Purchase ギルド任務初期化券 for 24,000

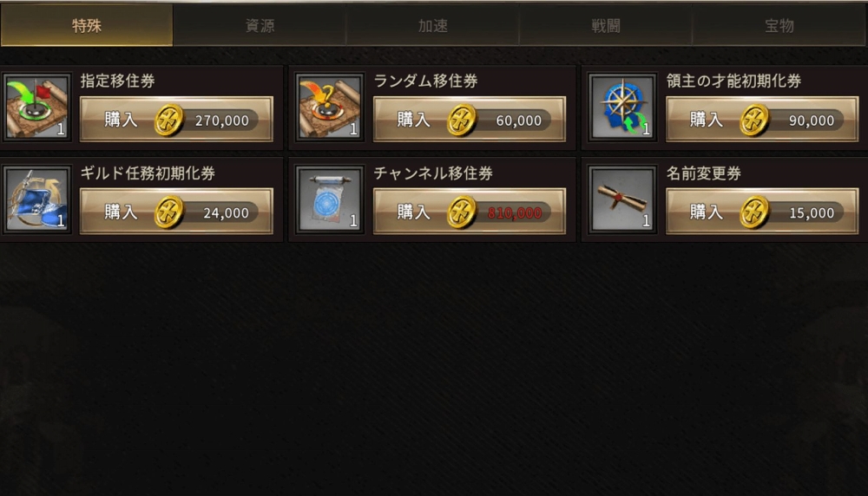click(176, 212)
